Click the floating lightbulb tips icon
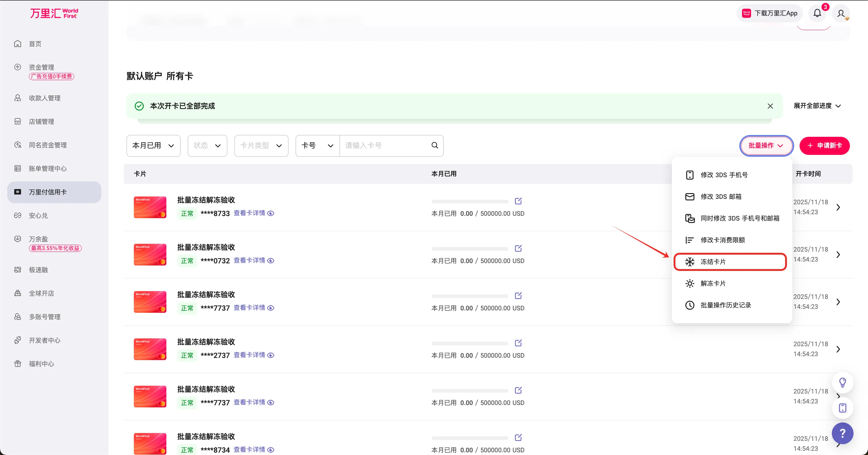Image resolution: width=868 pixels, height=455 pixels. 842,383
